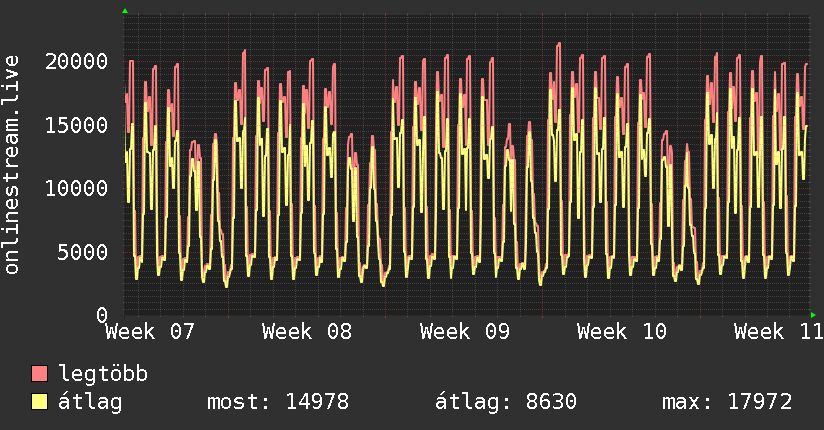The width and height of the screenshot is (824, 430).
Task: Jump to the Week 07 axis label
Action: (x=150, y=331)
